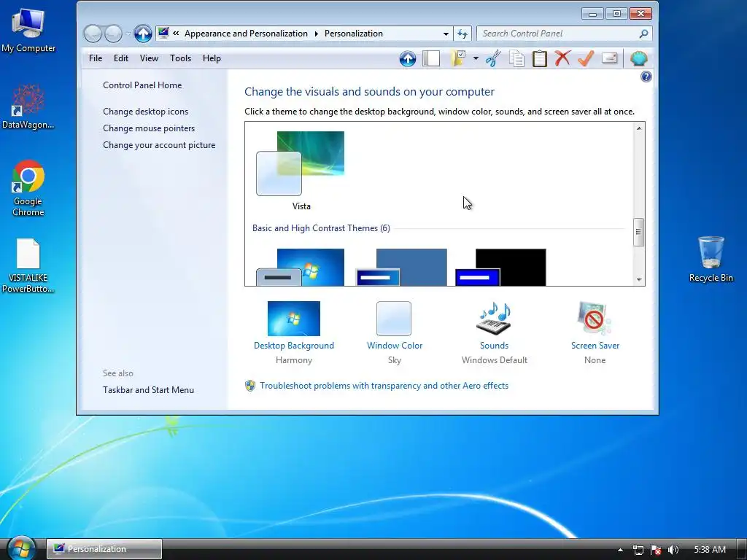Open the Recycle Bin desktop icon
Viewport: 747px width, 560px height.
[711, 259]
